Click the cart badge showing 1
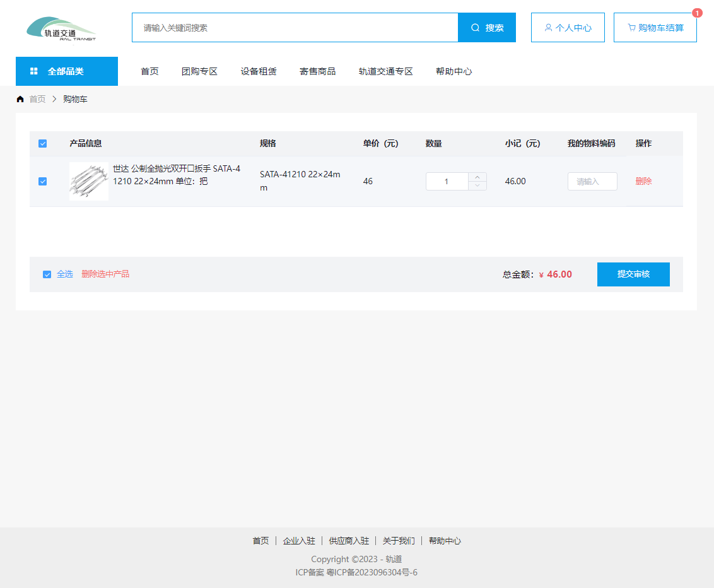This screenshot has height=588, width=714. pos(696,13)
